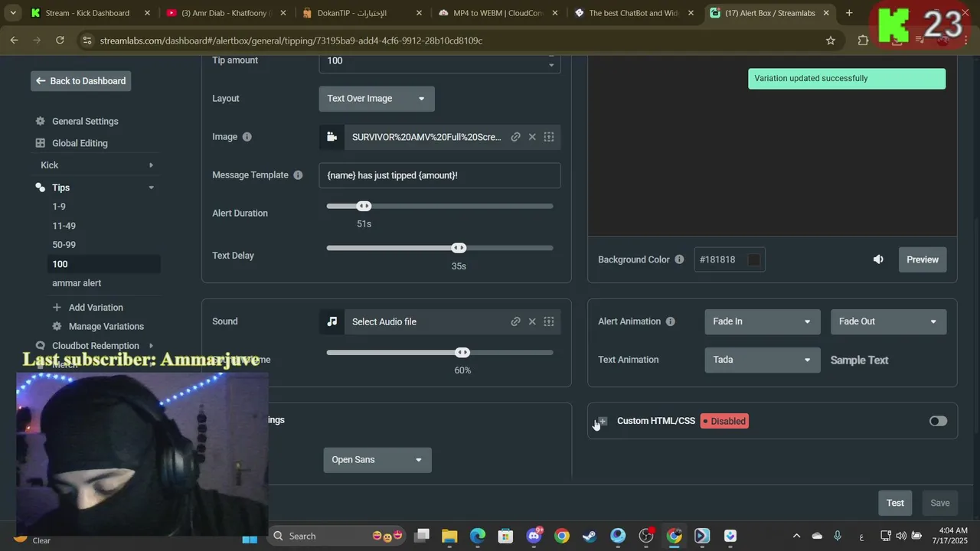
Task: Click the Test button
Action: pos(895,503)
